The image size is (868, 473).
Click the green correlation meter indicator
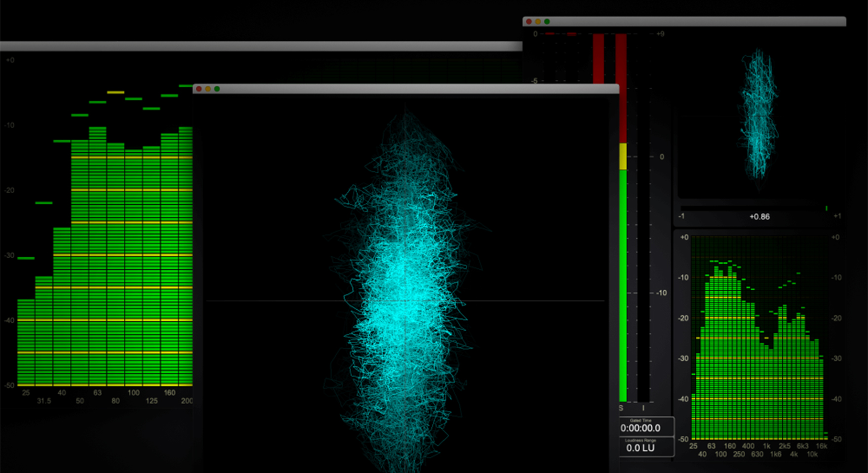(x=827, y=208)
